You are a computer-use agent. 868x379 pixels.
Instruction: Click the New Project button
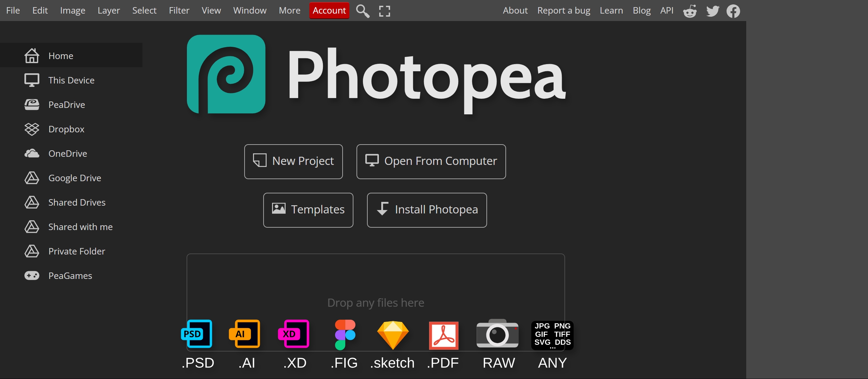pyautogui.click(x=293, y=162)
